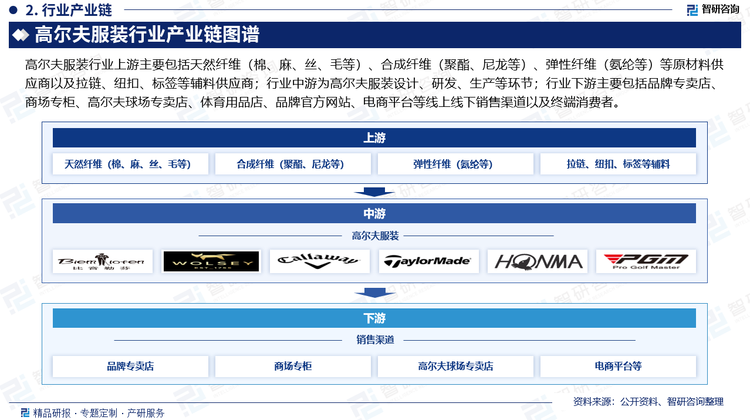Click the 智研咨询 logo at top right
The image size is (750, 420).
(x=713, y=9)
